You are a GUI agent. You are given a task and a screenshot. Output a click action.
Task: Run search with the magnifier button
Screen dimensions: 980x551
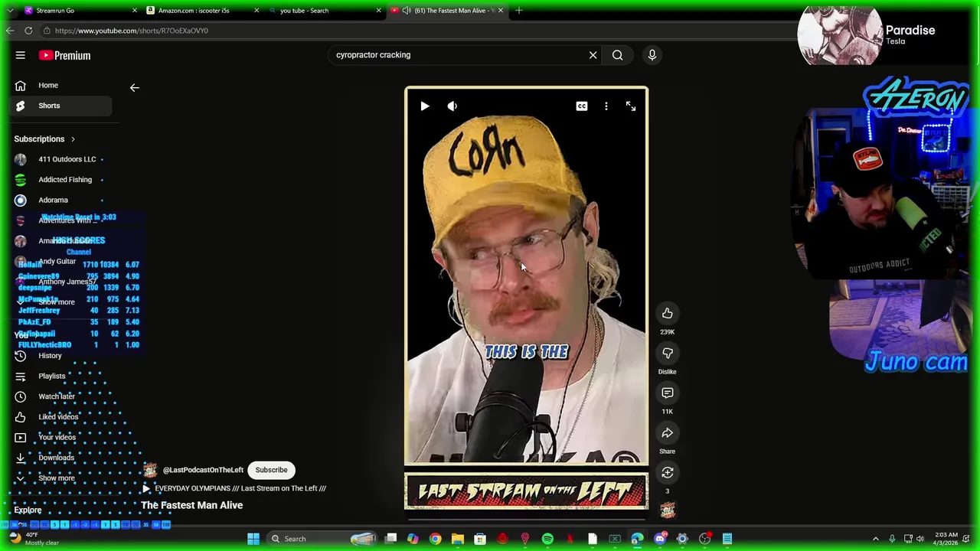(617, 55)
